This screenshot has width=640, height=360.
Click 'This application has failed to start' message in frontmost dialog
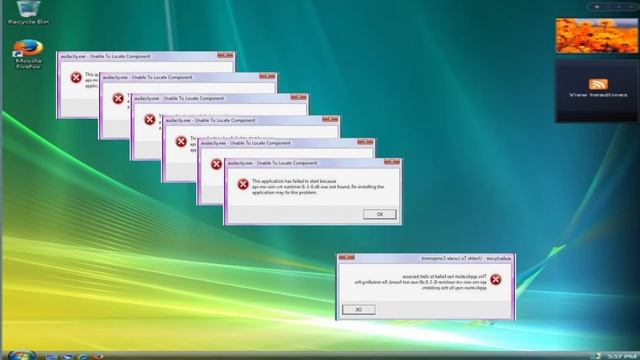pyautogui.click(x=318, y=187)
